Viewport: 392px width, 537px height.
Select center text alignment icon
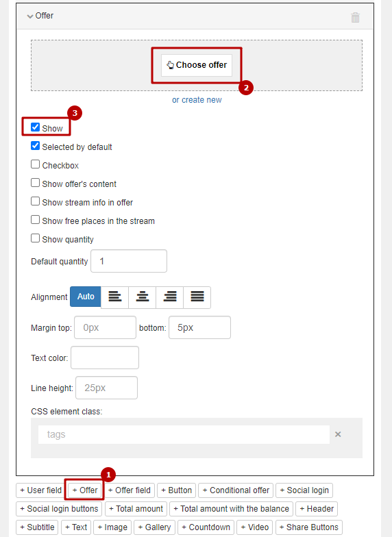143,297
